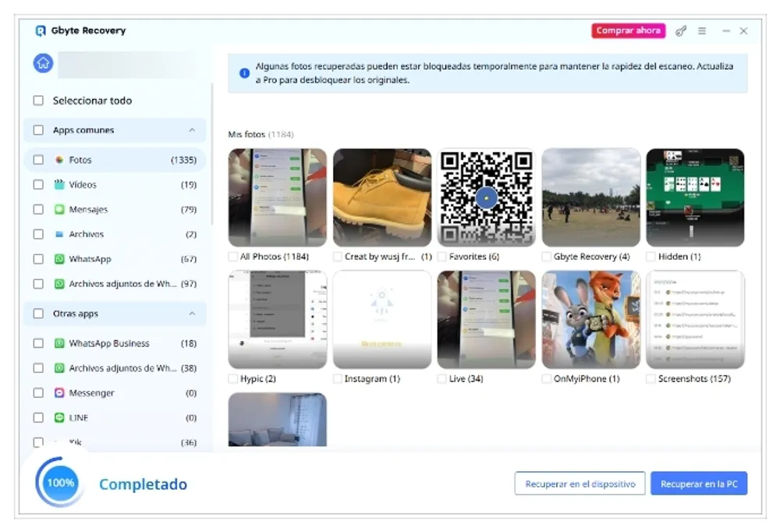The height and width of the screenshot is (532, 780).
Task: Open the yellow boot album thumbnail
Action: click(382, 197)
